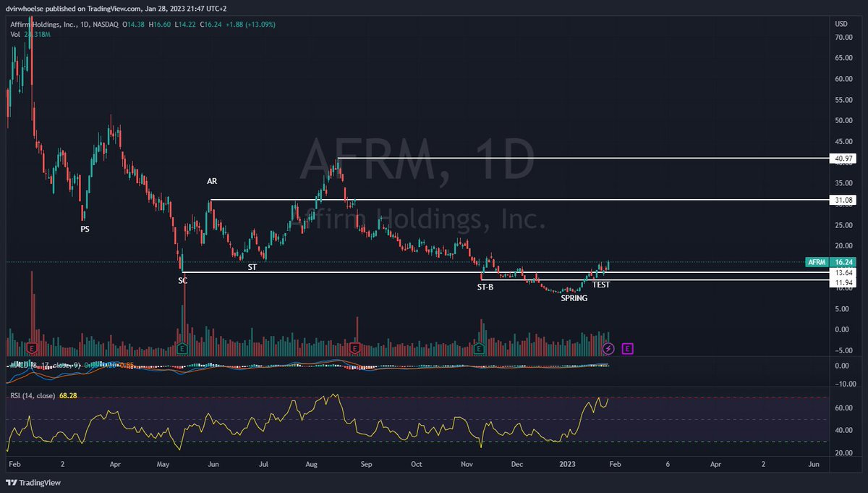
Task: Click the TradingView logo at bottom left
Action: 33,483
